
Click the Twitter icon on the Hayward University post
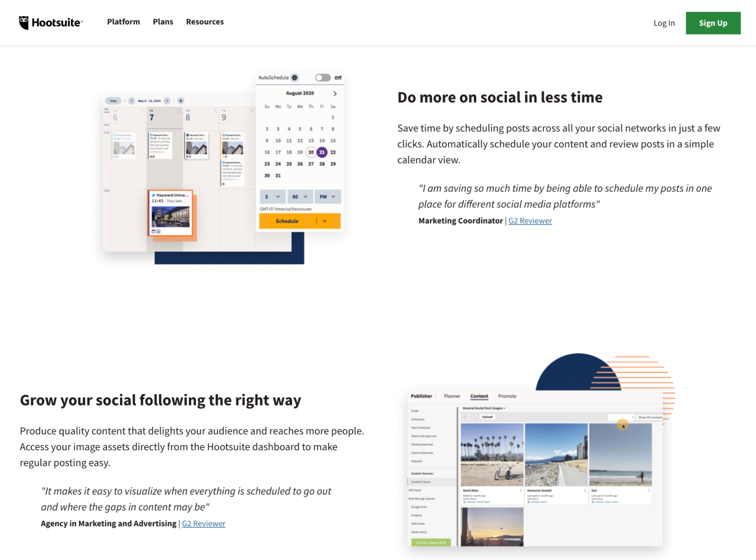(x=154, y=194)
